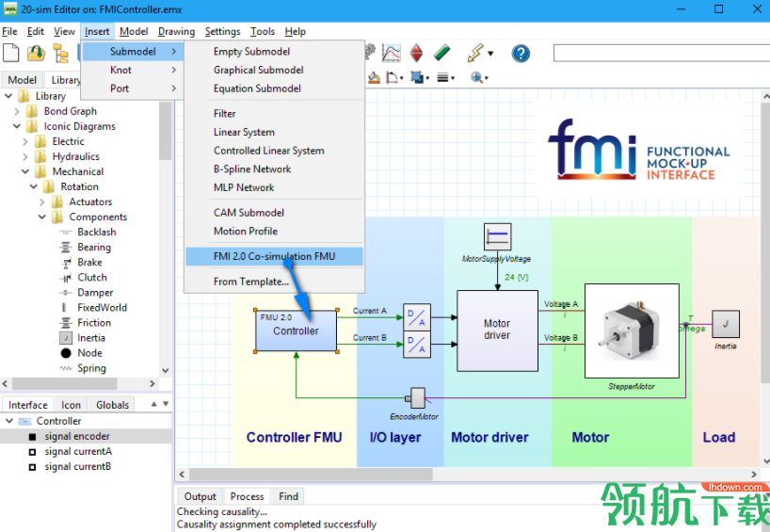Expand the Bond Graph folder
Screen dimensions: 770x532
coord(17,111)
